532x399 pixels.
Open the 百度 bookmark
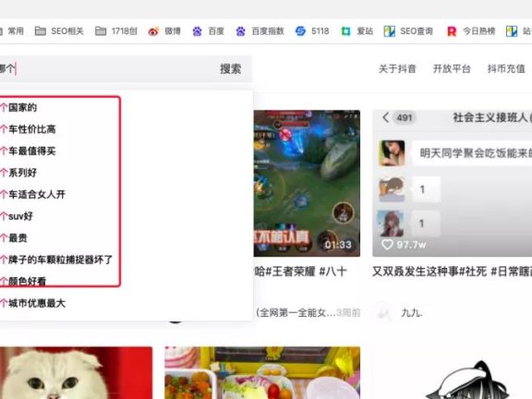click(209, 31)
